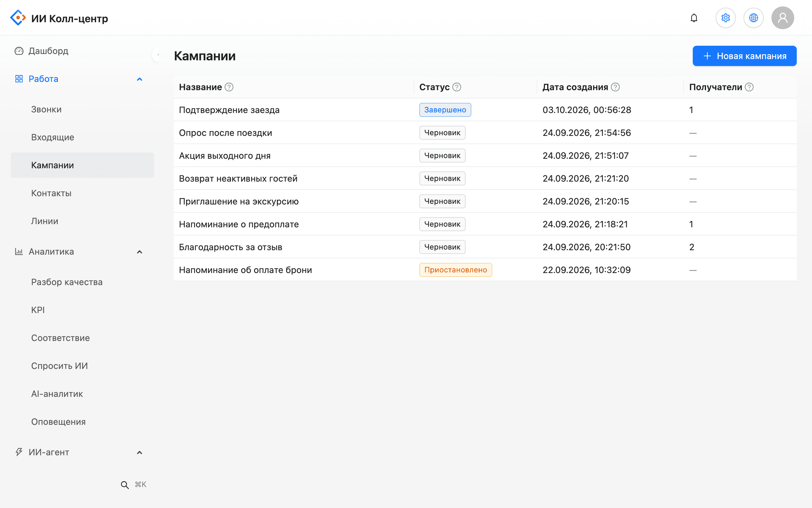The width and height of the screenshot is (812, 508).
Task: Collapse the Работа section chevron
Action: click(x=140, y=79)
